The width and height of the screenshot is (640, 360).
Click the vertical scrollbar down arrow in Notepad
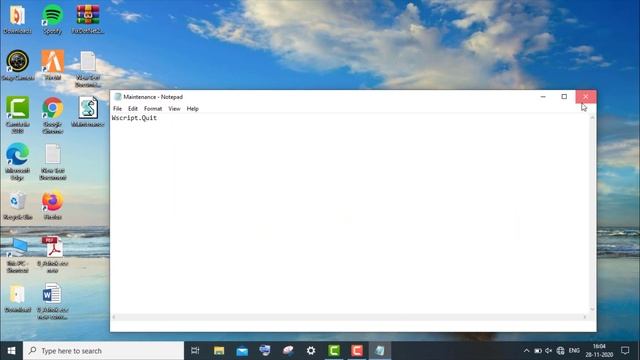coord(592,310)
